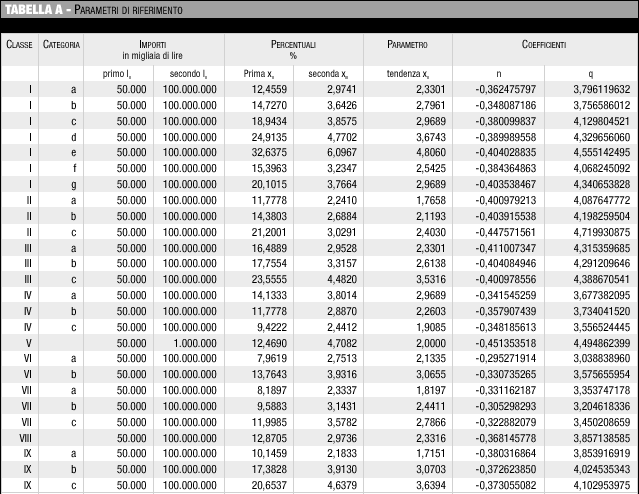Click the value 2,9741
Screen dimensions: 639x494
pyautogui.click(x=342, y=89)
